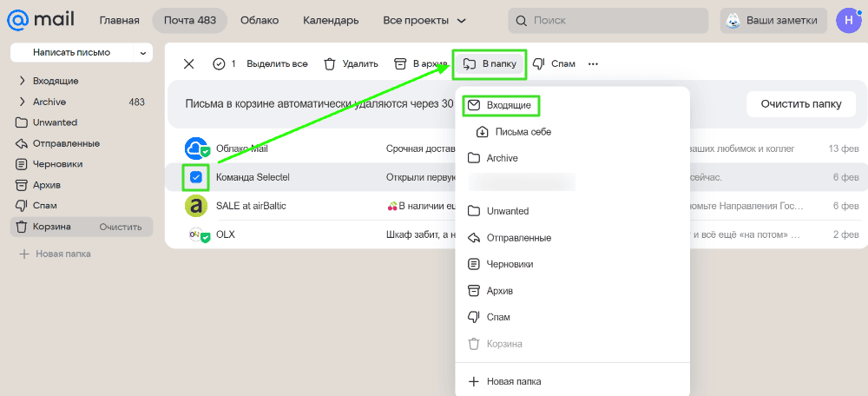Click the Unwanted folder icon in sidebar

[22, 122]
